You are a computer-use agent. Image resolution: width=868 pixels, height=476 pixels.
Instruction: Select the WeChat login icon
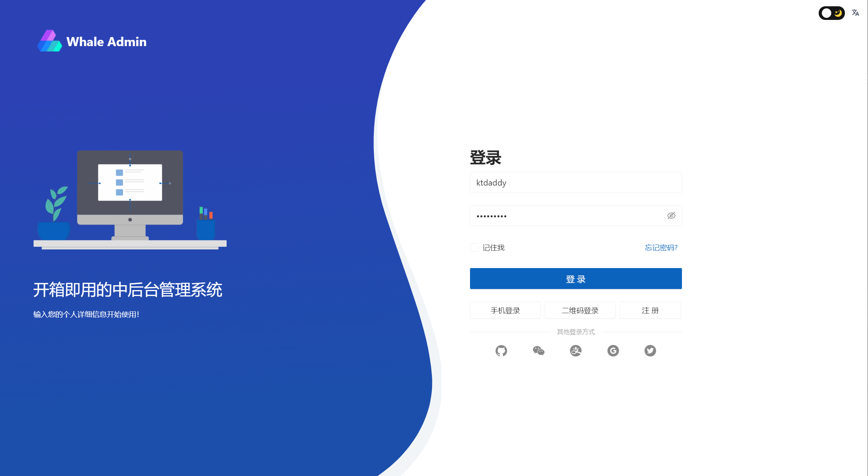tap(539, 350)
